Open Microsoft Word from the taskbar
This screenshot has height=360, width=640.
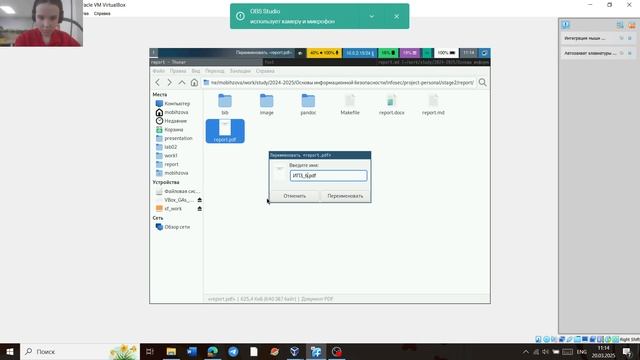(x=192, y=351)
